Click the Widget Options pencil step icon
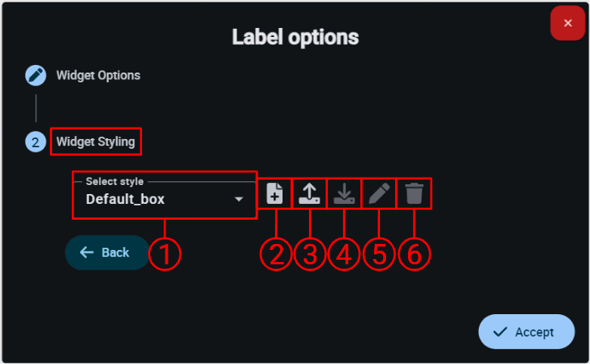590x364 pixels. click(36, 76)
